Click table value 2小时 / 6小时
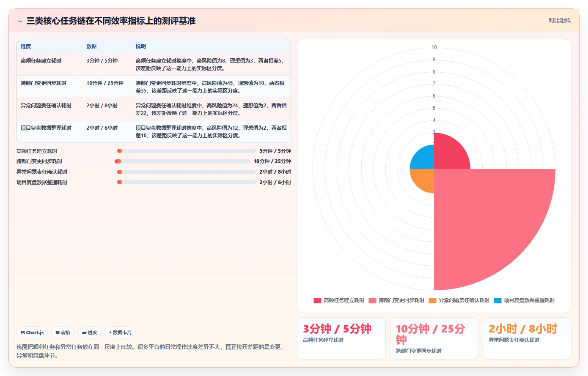The height and width of the screenshot is (376, 588). click(102, 128)
